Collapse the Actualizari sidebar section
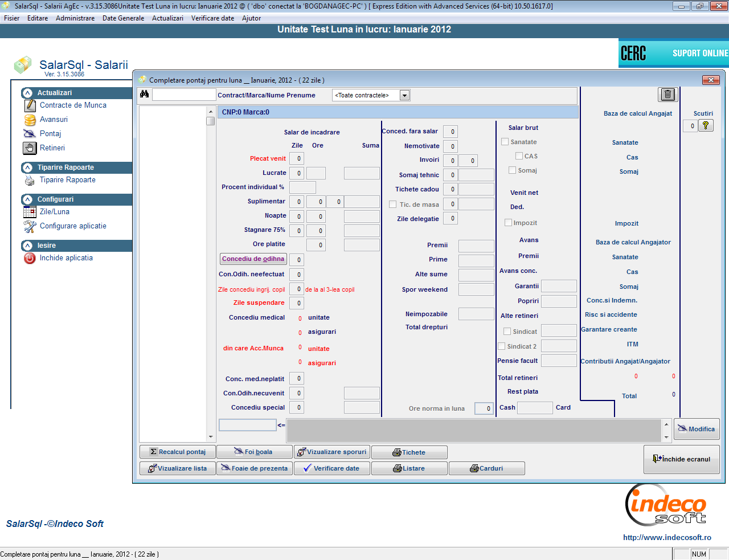Screen dimensions: 729x560 pyautogui.click(x=27, y=93)
